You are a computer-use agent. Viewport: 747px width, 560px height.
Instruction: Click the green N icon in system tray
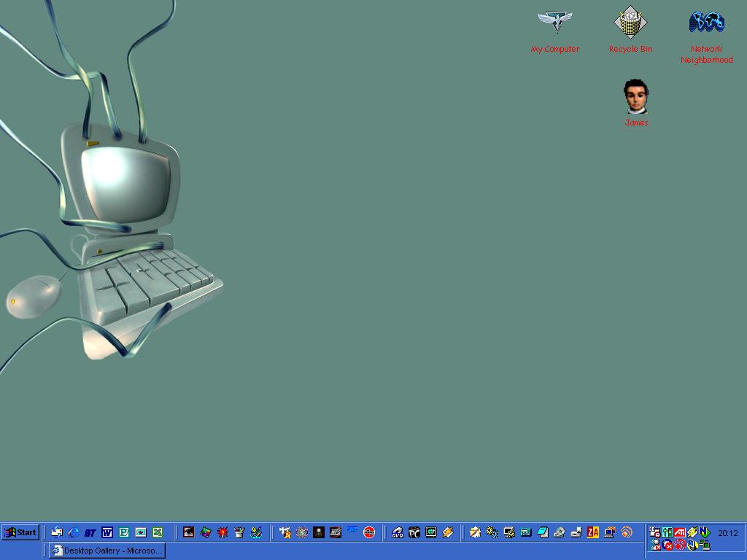(x=704, y=532)
